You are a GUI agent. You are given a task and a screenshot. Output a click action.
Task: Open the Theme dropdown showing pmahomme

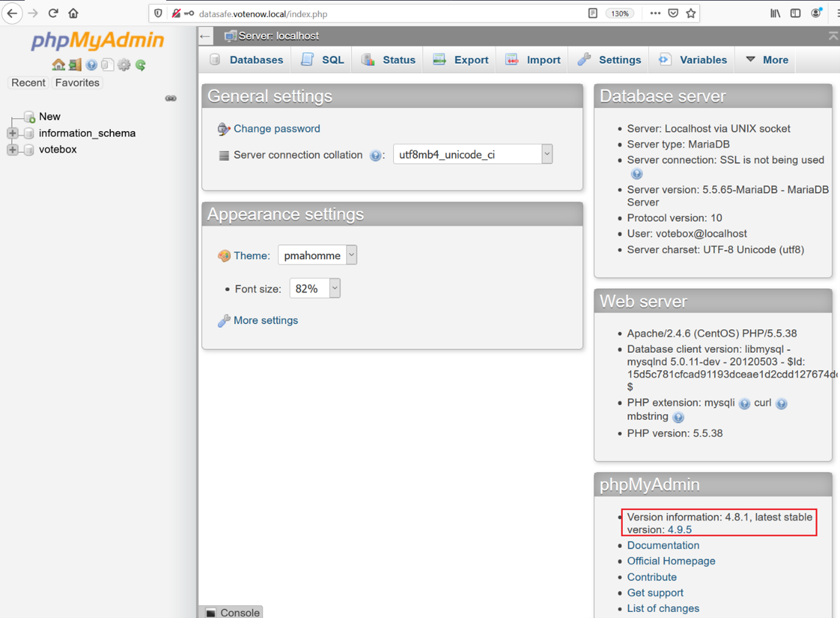click(x=317, y=255)
